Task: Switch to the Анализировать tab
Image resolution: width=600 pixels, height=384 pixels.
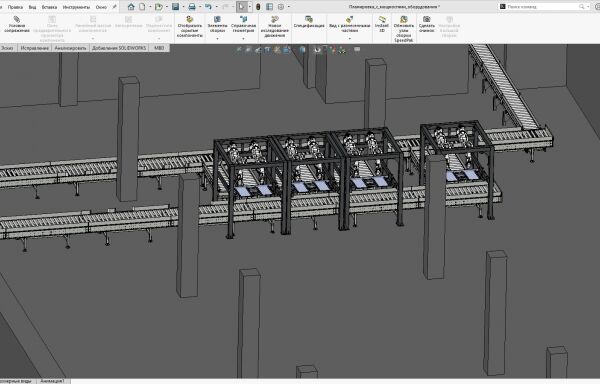Action: pyautogui.click(x=70, y=48)
